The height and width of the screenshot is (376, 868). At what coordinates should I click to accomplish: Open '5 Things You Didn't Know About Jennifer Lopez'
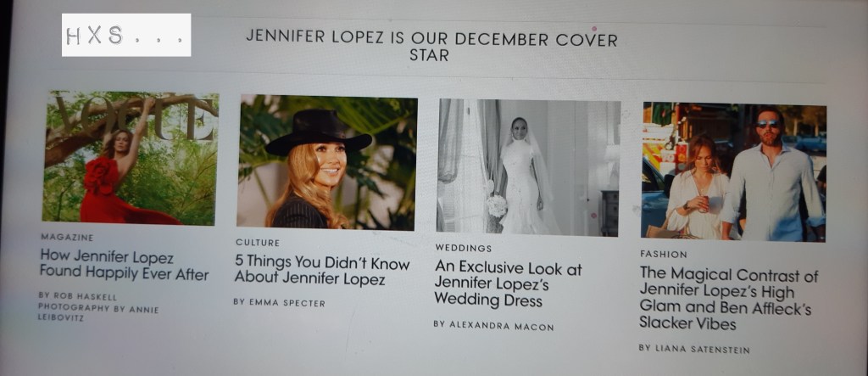[x=322, y=270]
